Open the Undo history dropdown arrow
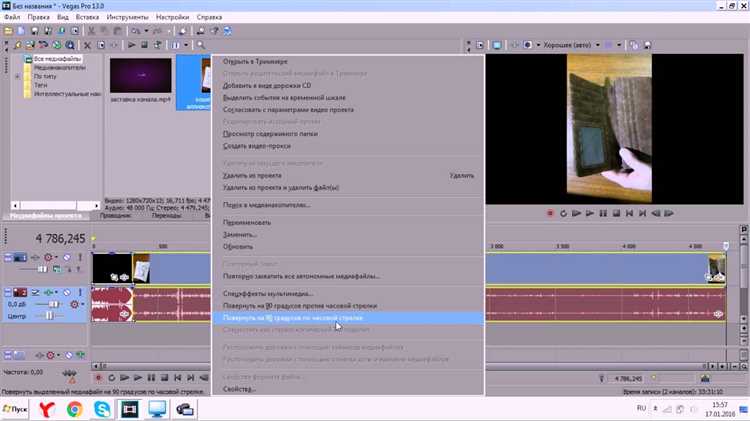Viewport: 750px width, 421px height. (x=146, y=31)
